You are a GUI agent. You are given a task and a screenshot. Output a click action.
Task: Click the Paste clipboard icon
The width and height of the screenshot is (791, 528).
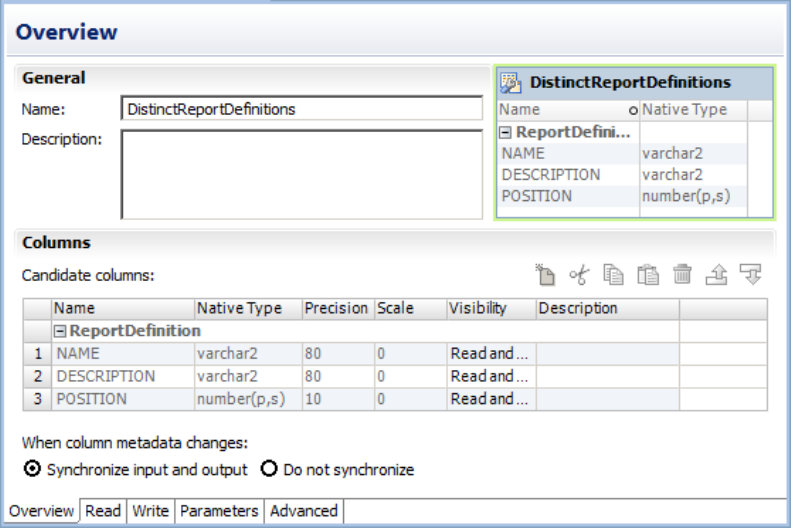648,275
